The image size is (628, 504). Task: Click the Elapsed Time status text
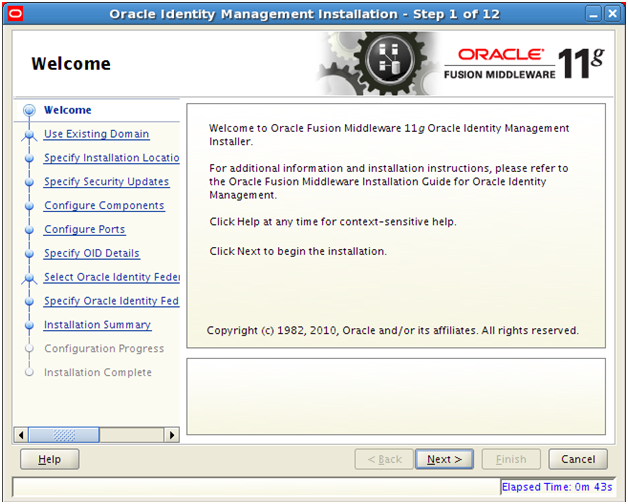pos(557,487)
